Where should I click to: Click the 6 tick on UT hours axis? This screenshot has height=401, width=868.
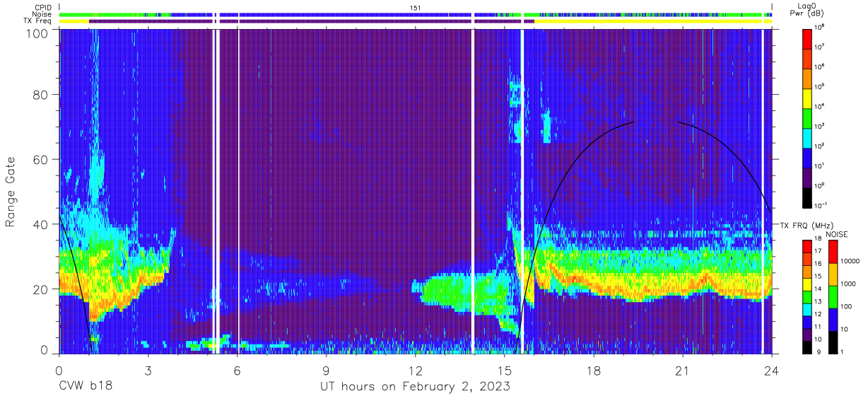(237, 370)
